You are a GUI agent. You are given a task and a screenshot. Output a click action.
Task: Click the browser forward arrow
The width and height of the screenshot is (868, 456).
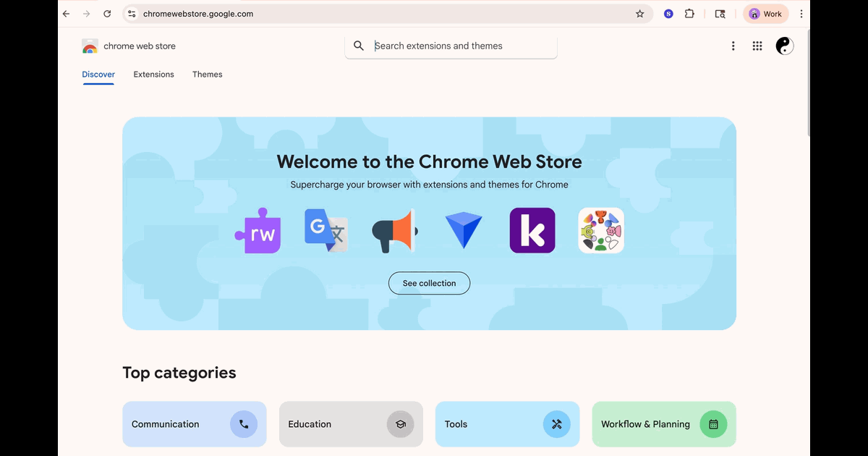87,14
